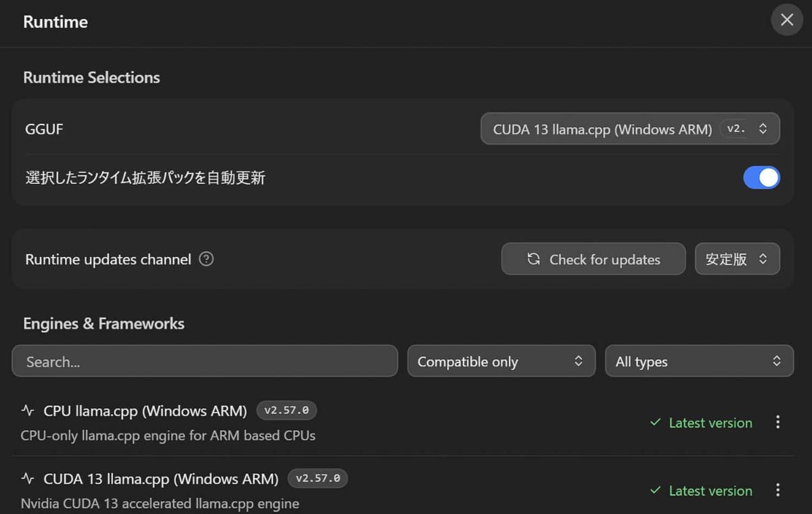Open the GGUF runtime selection dropdown
Screen dimensions: 812x514
(x=630, y=128)
